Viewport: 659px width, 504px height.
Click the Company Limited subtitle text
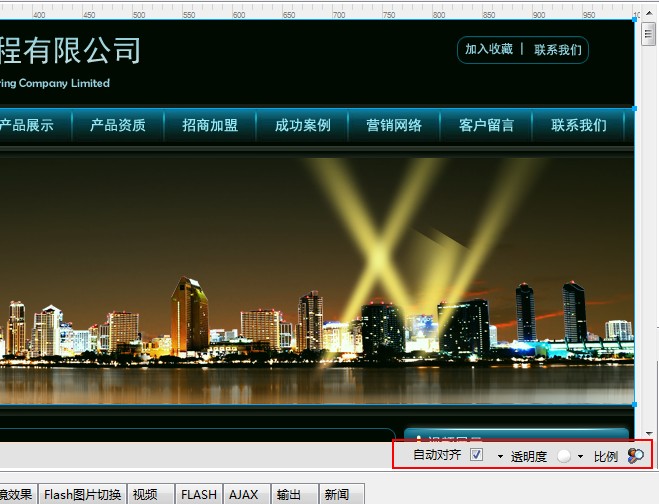(55, 83)
